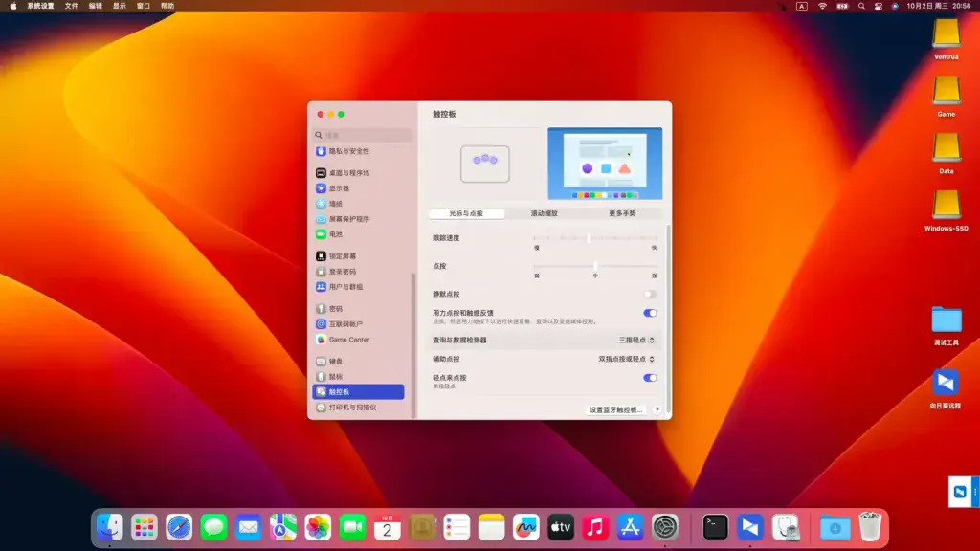Set the 点按 pressure slider to firm

tap(654, 266)
